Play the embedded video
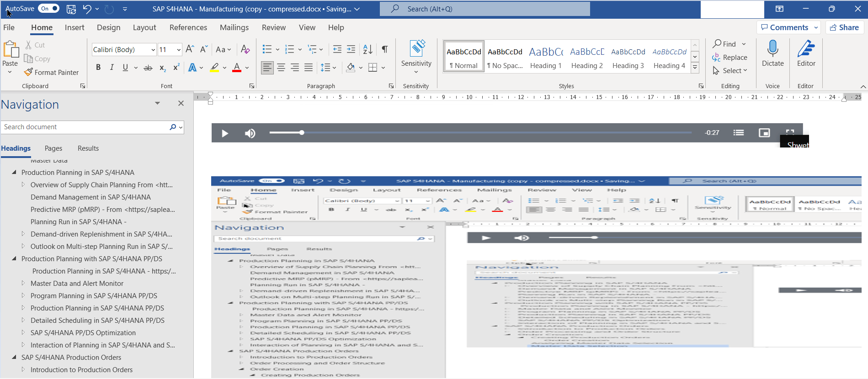This screenshot has height=379, width=868. [x=224, y=133]
